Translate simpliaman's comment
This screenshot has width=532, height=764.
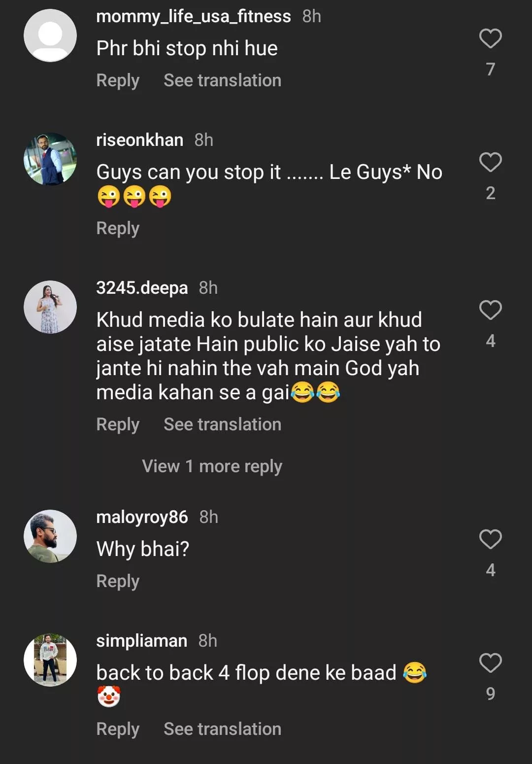point(222,729)
